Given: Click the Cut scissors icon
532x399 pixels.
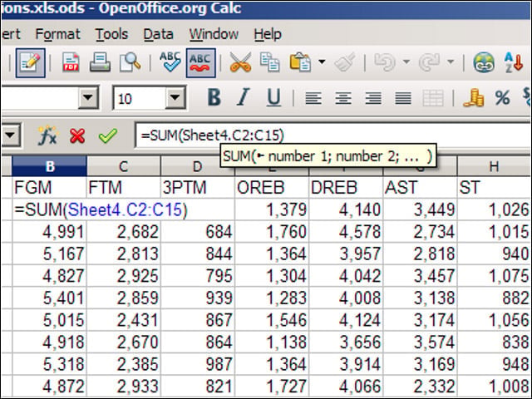Looking at the screenshot, I should point(240,63).
